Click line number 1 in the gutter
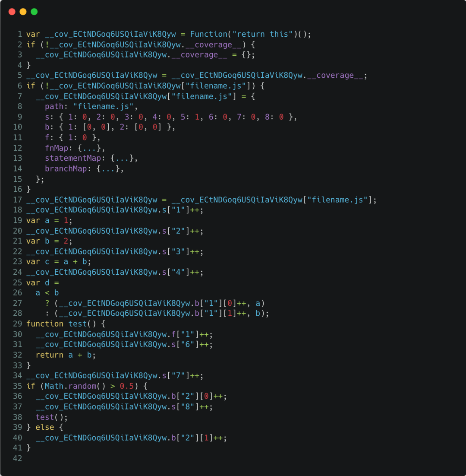Image resolution: width=466 pixels, height=476 pixels. click(20, 34)
